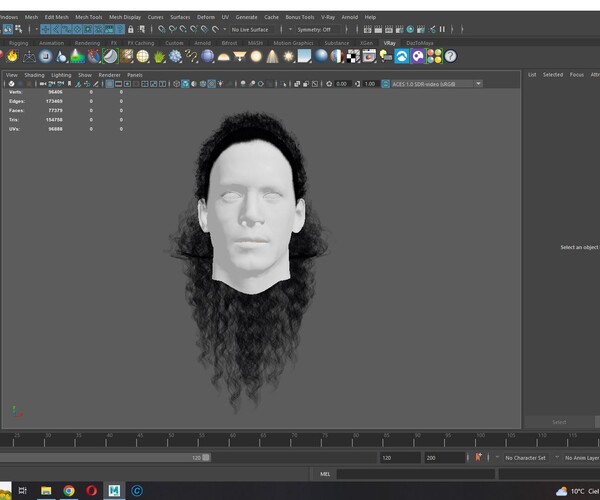
Task: Click the four colored spheres shelf icon
Action: (x=434, y=56)
